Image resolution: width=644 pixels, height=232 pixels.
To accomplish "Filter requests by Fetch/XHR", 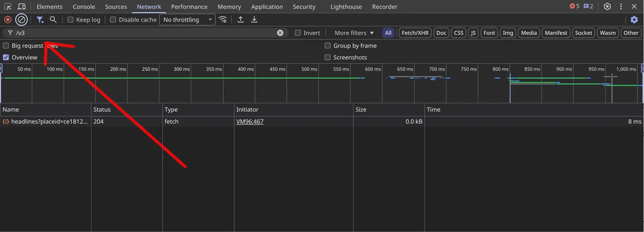I will (415, 33).
